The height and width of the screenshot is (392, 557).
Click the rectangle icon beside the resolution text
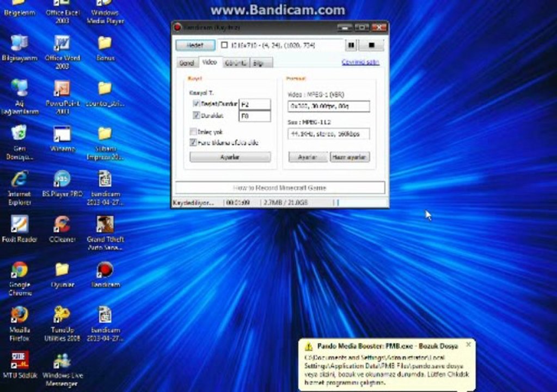point(224,45)
